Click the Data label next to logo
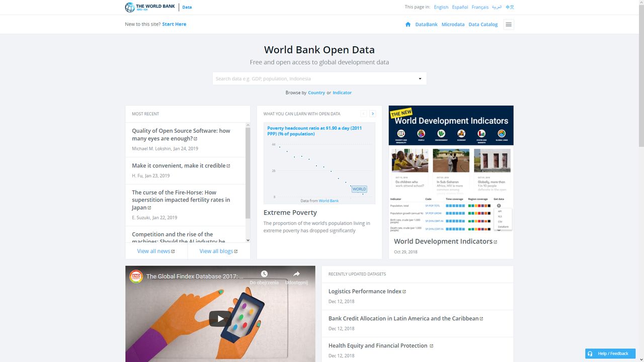This screenshot has height=362, width=644. (x=187, y=7)
